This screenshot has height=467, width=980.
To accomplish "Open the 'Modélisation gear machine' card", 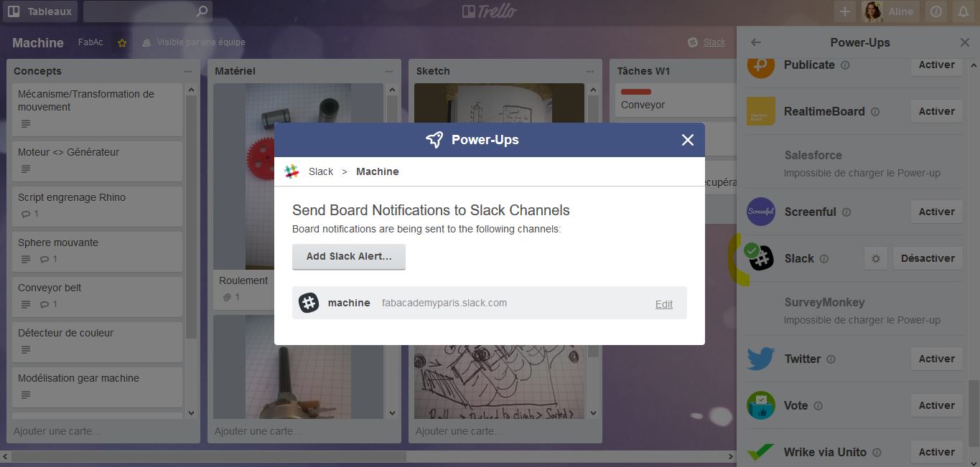I will tap(98, 387).
